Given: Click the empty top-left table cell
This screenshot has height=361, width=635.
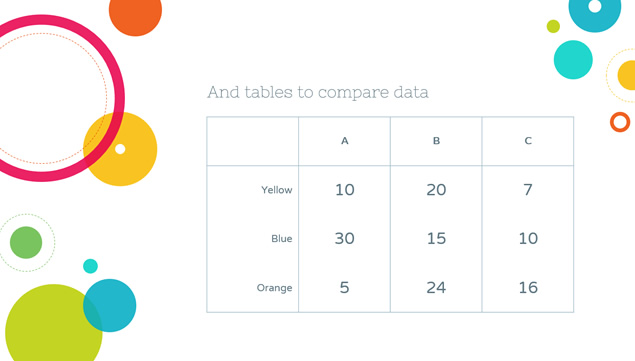Looking at the screenshot, I should click(x=253, y=141).
